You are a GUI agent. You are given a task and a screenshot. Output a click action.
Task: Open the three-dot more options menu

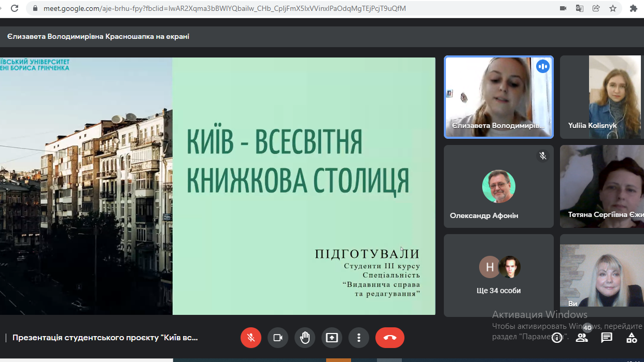pyautogui.click(x=359, y=338)
